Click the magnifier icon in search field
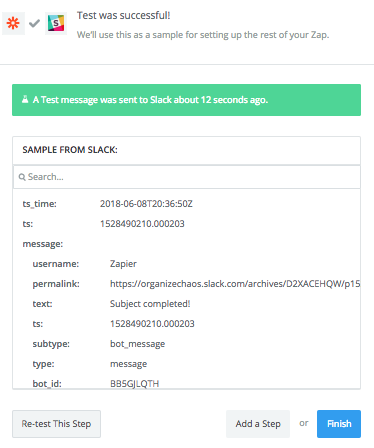This screenshot has height=448, width=374. [x=22, y=177]
